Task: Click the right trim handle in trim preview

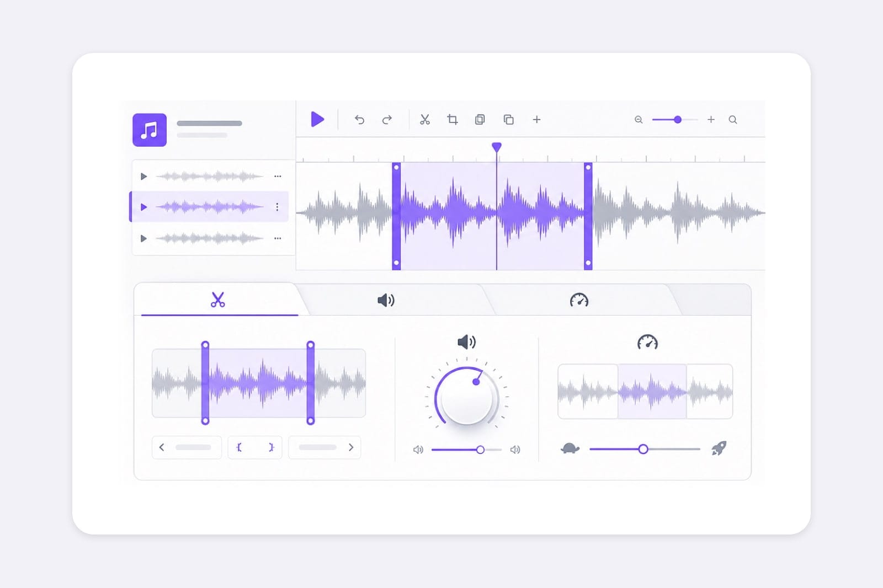Action: 311,383
